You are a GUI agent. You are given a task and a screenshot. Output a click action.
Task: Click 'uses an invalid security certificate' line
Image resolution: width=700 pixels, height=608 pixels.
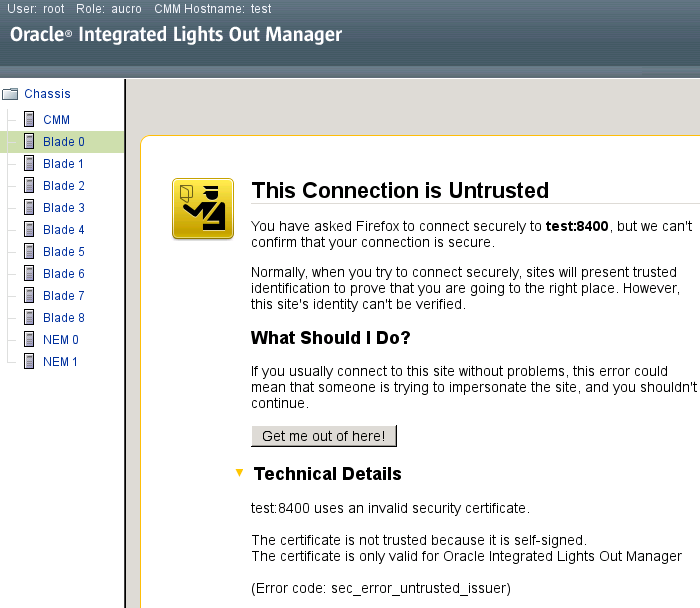390,508
